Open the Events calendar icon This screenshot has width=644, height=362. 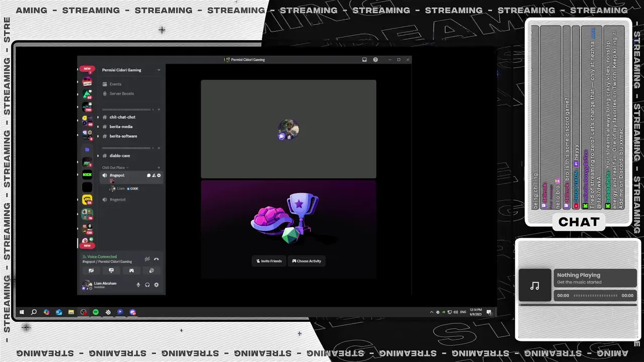105,84
